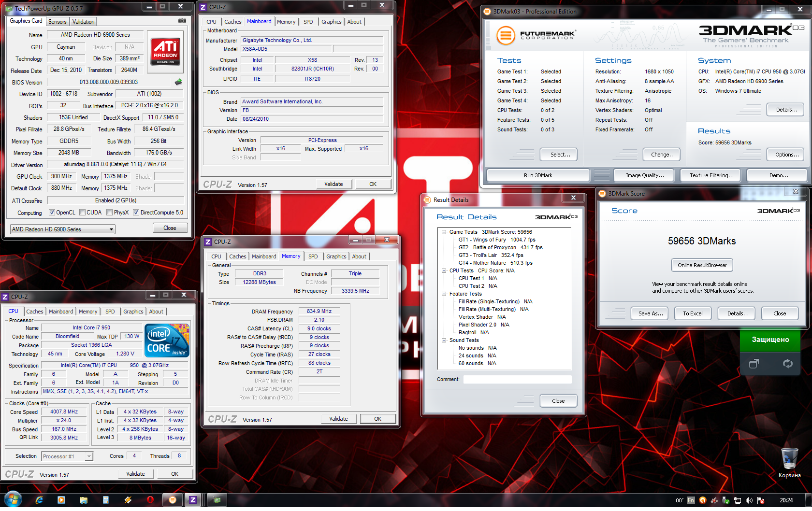Click the Show Desktop strip after the clock
Image resolution: width=812 pixels, height=511 pixels.
808,500
